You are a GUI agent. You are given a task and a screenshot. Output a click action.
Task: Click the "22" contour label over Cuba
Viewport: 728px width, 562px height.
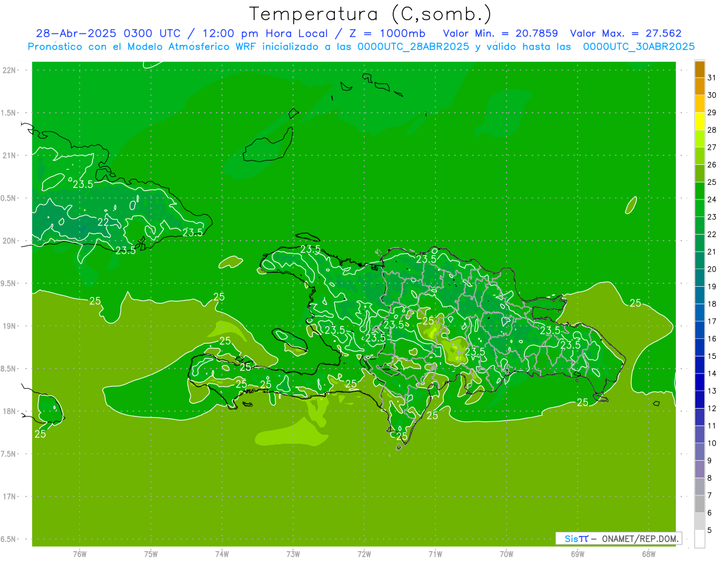[x=103, y=222]
